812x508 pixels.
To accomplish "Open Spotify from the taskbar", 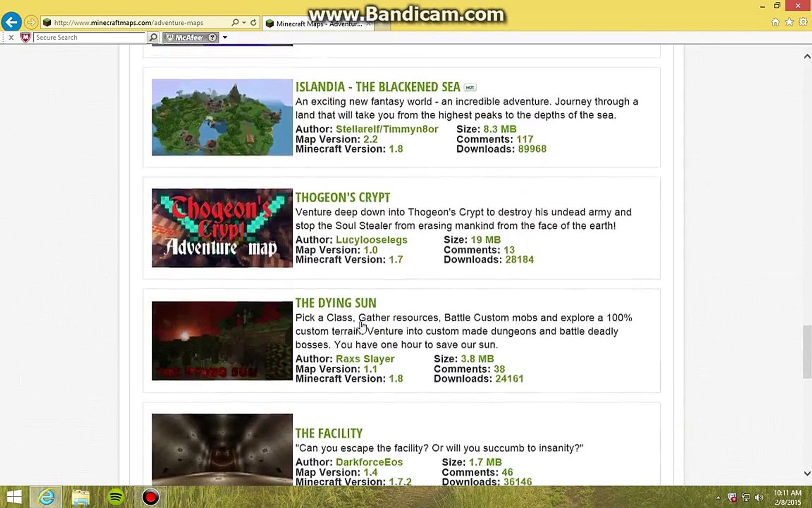I will (116, 497).
